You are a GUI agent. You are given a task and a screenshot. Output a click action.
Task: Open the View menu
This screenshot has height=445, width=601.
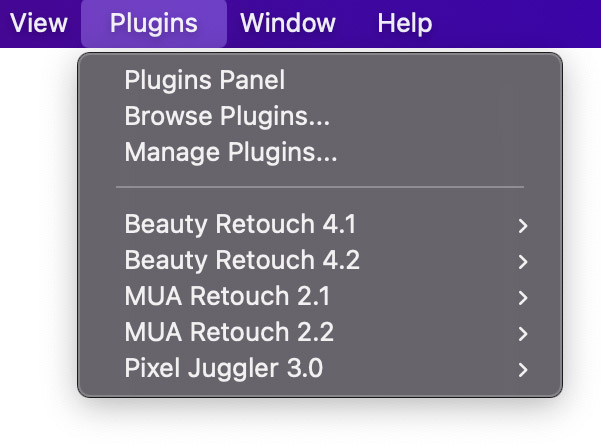pyautogui.click(x=38, y=23)
